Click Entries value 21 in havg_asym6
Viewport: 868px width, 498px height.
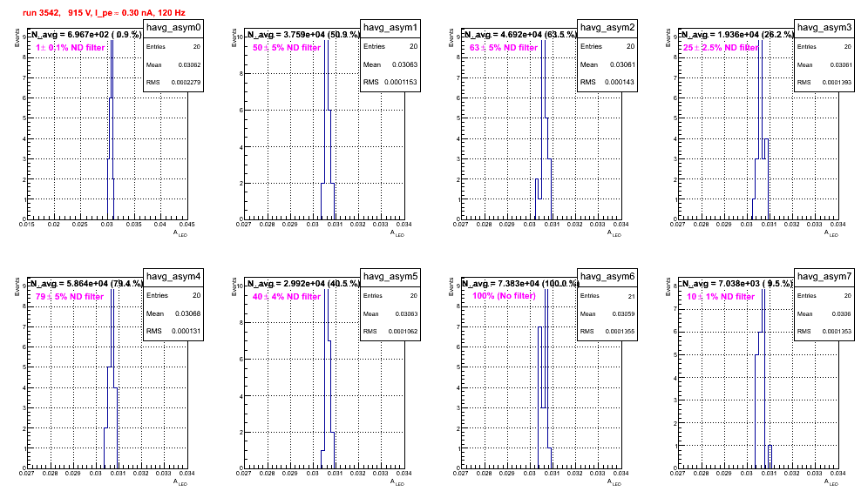(632, 296)
